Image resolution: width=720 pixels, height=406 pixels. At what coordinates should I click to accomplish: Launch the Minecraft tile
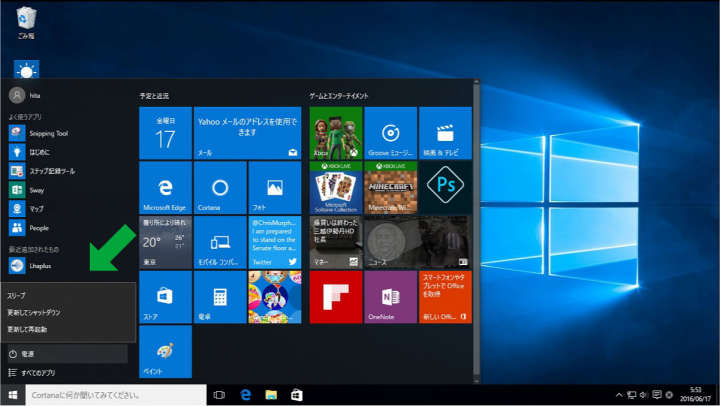click(390, 188)
